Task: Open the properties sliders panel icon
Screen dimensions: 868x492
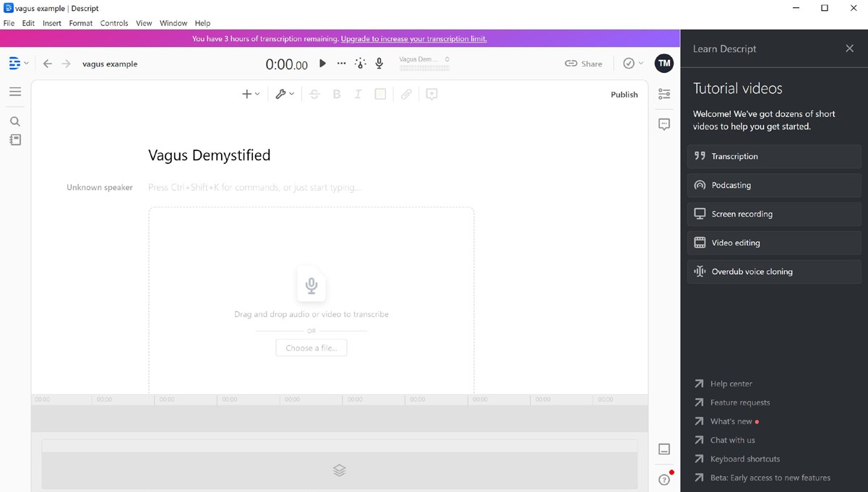Action: [x=664, y=94]
